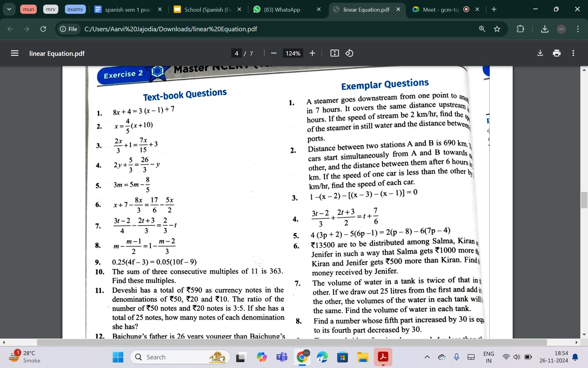This screenshot has height=368, width=588.
Task: View site information File chip
Action: point(69,29)
